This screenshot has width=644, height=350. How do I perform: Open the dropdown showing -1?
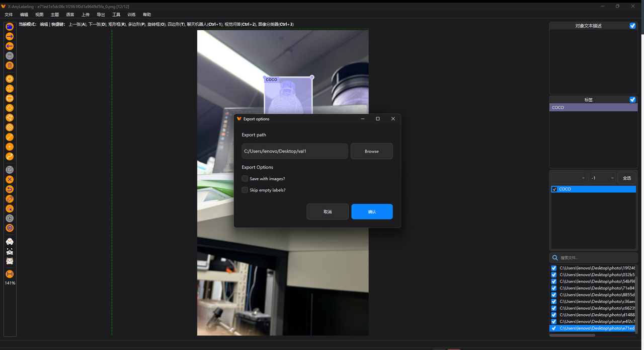(x=602, y=178)
